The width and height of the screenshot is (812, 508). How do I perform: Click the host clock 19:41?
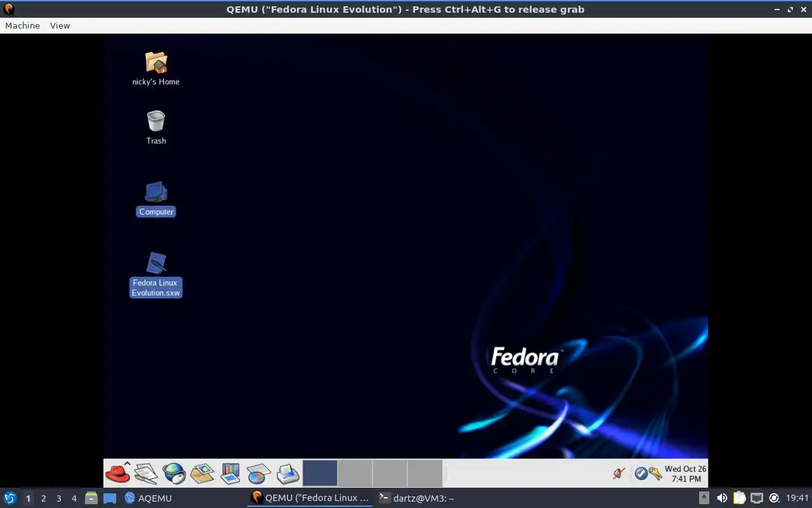[797, 498]
